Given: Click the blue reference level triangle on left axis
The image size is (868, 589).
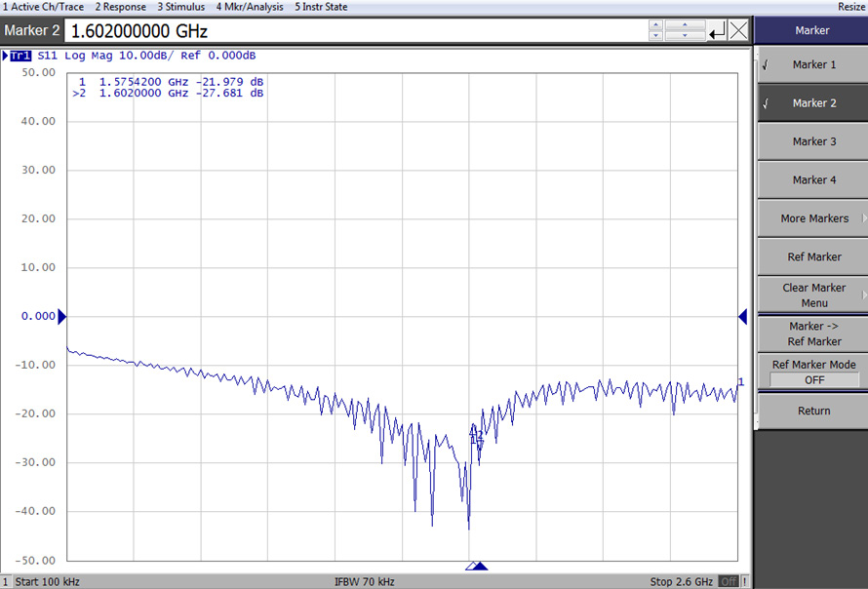Looking at the screenshot, I should tap(61, 316).
